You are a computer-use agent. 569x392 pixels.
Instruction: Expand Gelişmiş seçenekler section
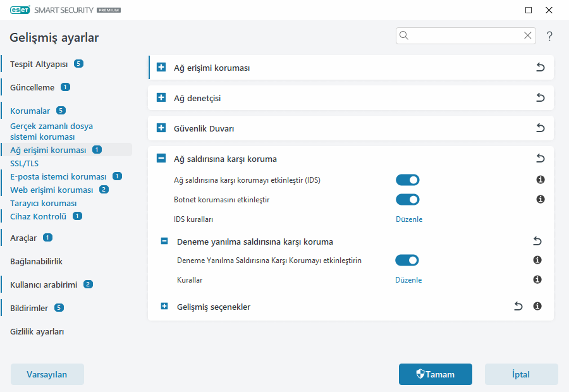[164, 307]
